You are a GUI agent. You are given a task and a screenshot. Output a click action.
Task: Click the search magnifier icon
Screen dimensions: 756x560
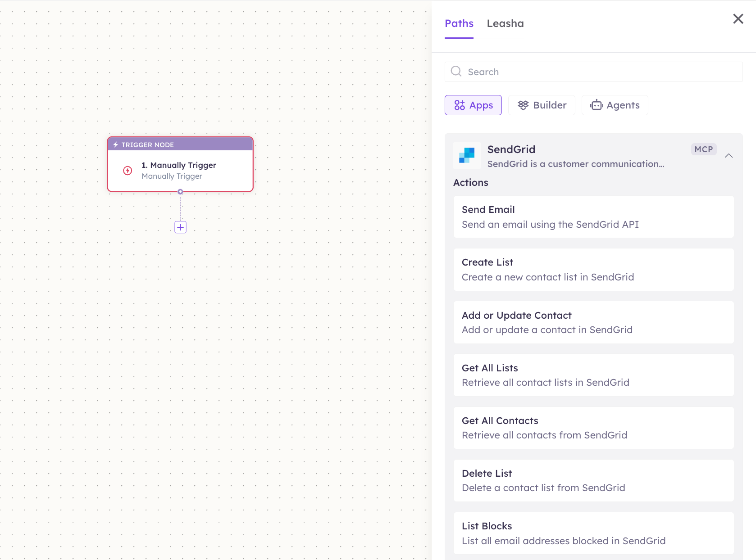click(x=456, y=72)
